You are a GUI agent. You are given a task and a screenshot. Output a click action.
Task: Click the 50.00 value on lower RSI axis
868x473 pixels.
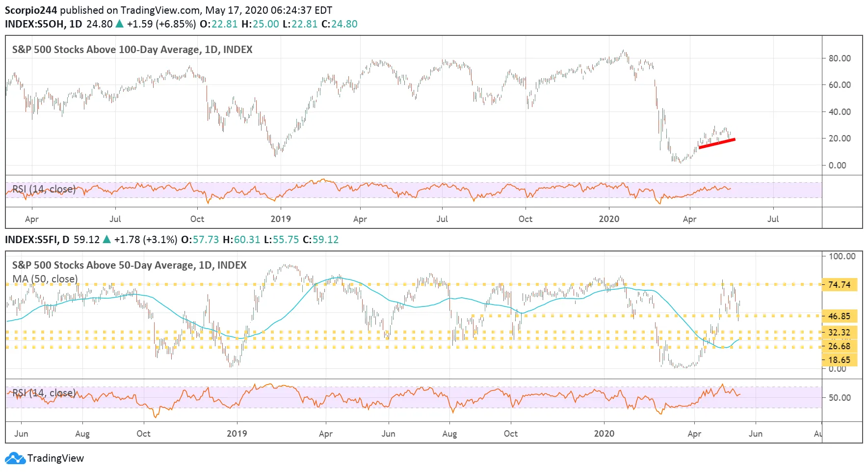[x=840, y=398]
